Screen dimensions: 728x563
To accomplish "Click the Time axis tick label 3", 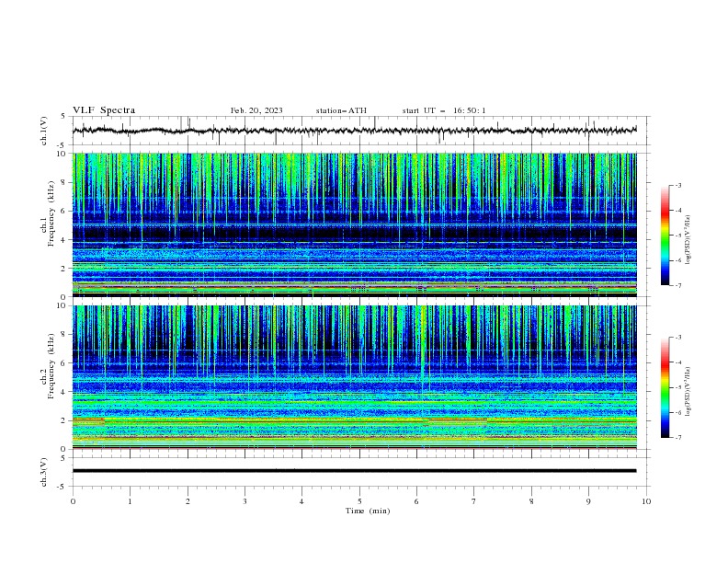I will coord(245,501).
